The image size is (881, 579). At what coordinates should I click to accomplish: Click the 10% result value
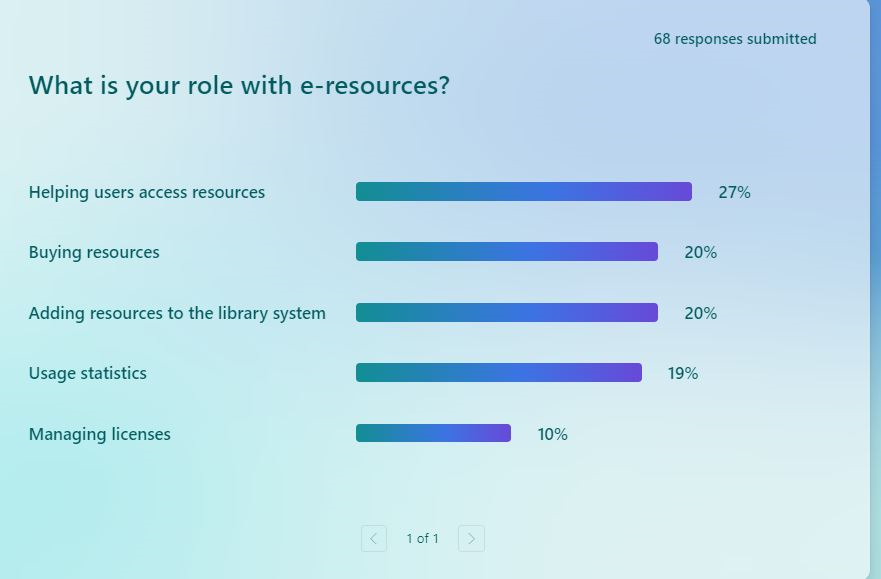coord(552,434)
